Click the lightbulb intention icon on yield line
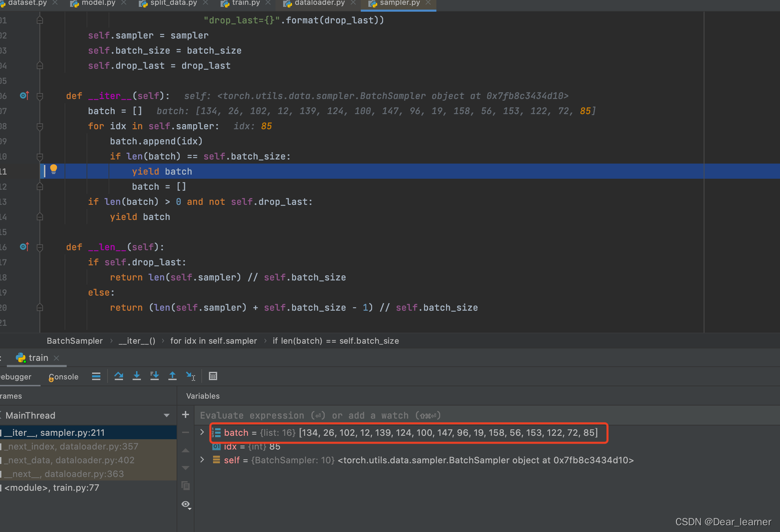Viewport: 780px width, 532px height. click(x=54, y=169)
